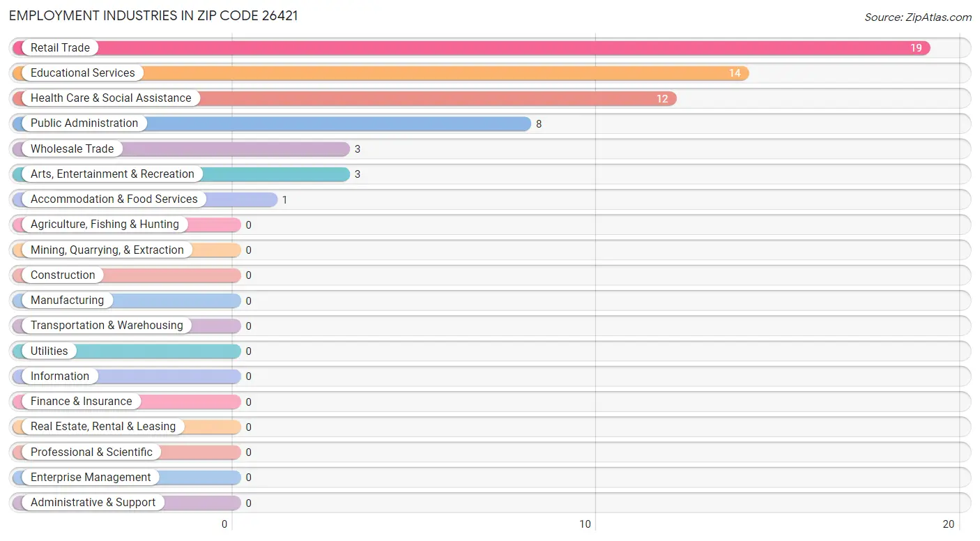
Task: Select Arts, Entertainment & Recreation label
Action: tap(112, 174)
